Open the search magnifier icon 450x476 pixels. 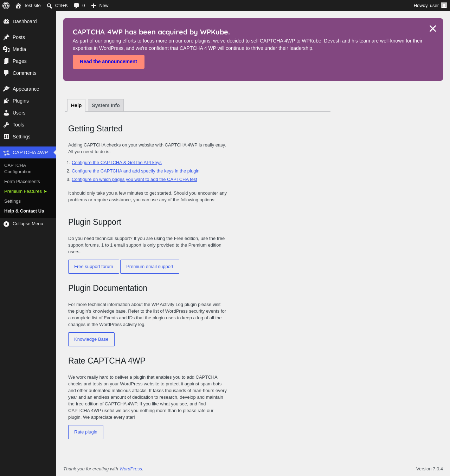[50, 6]
